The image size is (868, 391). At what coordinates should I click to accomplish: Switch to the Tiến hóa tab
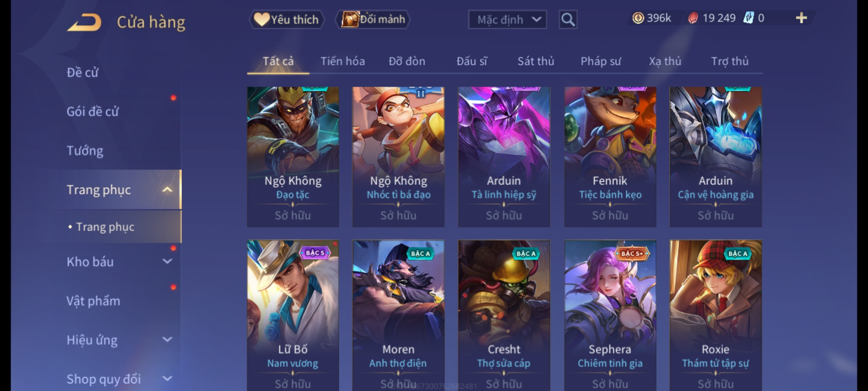click(x=342, y=61)
